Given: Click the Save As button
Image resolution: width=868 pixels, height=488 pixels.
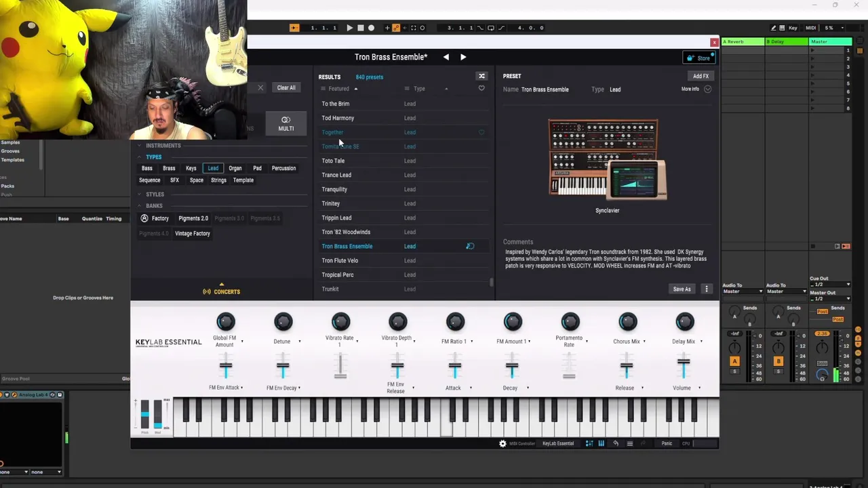Looking at the screenshot, I should tap(682, 289).
